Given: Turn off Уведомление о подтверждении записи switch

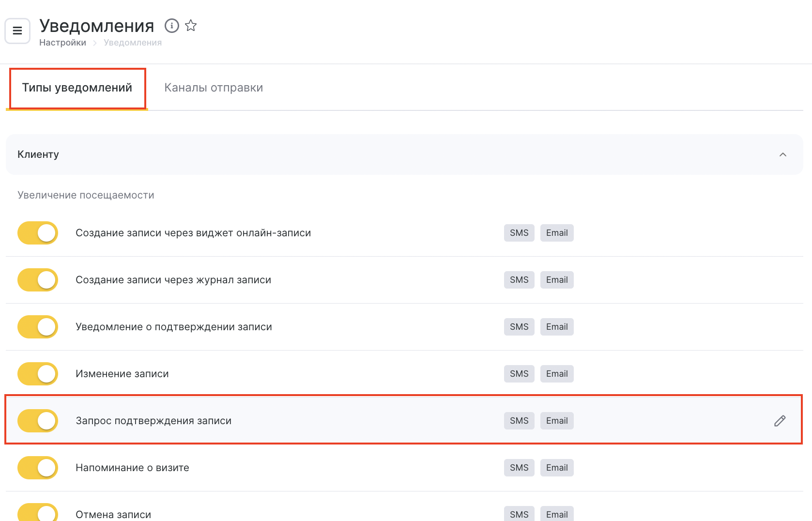Looking at the screenshot, I should click(x=38, y=327).
